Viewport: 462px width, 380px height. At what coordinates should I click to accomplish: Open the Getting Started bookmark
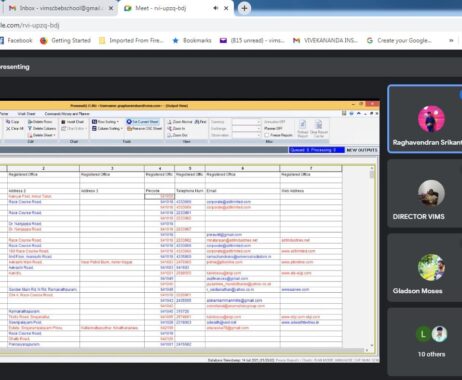click(65, 40)
